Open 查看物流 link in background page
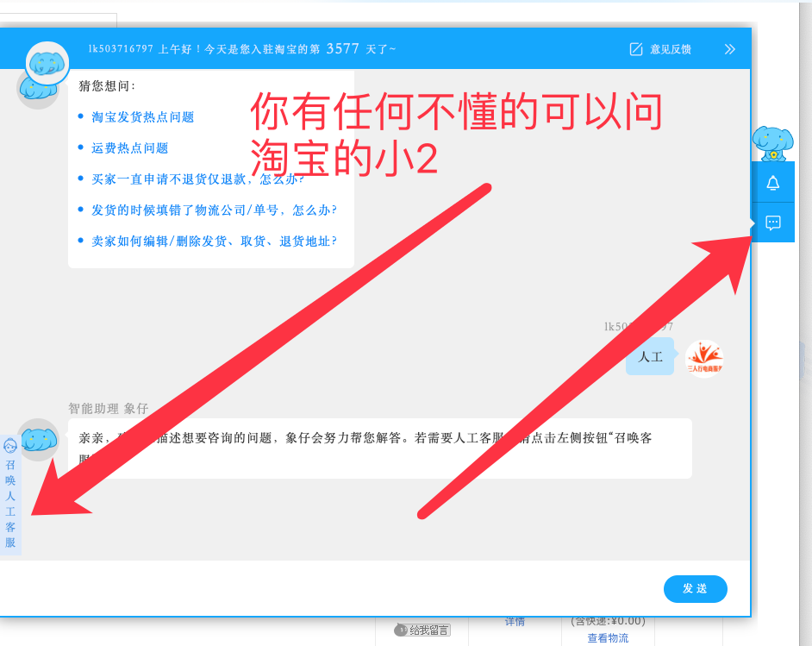 (x=608, y=637)
